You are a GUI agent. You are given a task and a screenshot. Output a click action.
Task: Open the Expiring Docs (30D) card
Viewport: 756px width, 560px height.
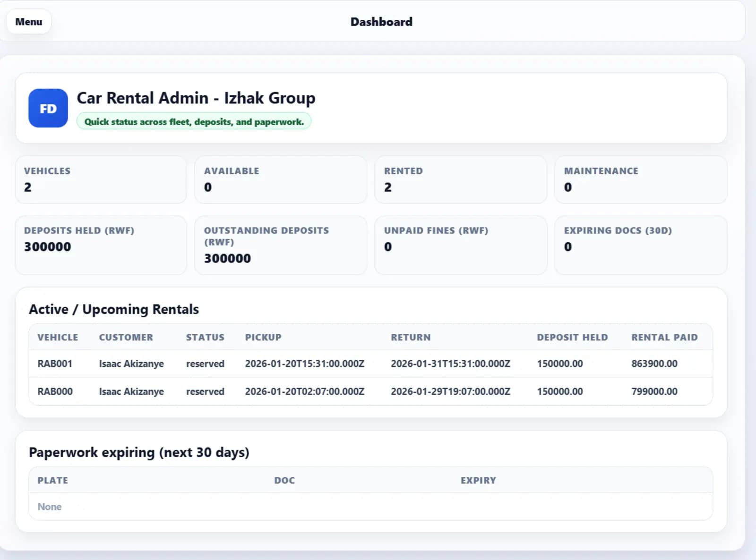coord(641,245)
